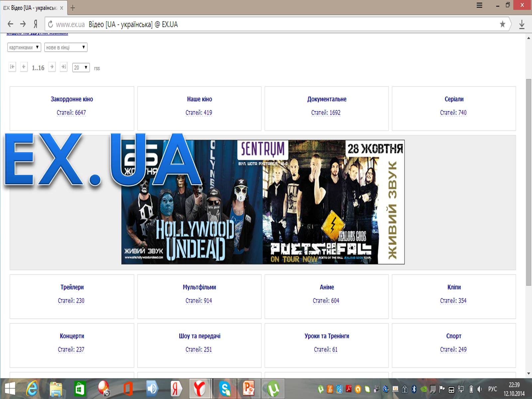Open the Windows Start button
This screenshot has width=532, height=399.
[10, 388]
